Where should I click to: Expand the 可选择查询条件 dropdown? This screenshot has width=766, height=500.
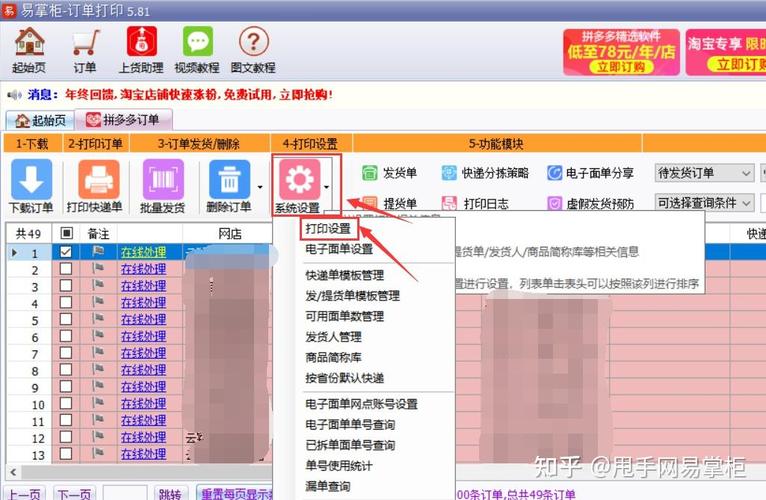(x=745, y=203)
